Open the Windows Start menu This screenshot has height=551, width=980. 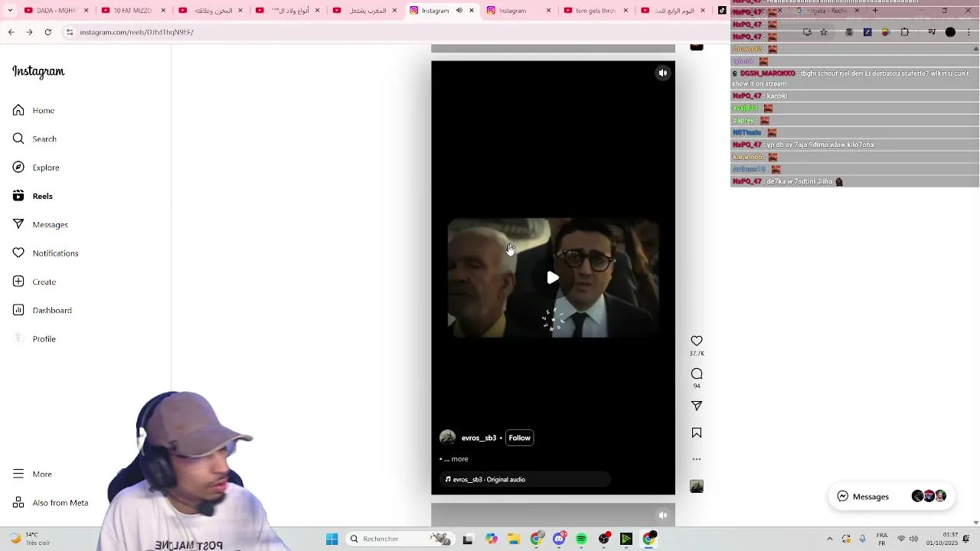[x=332, y=539]
